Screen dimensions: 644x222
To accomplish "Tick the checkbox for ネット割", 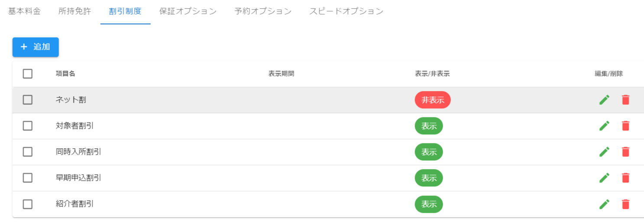I will pyautogui.click(x=28, y=100).
